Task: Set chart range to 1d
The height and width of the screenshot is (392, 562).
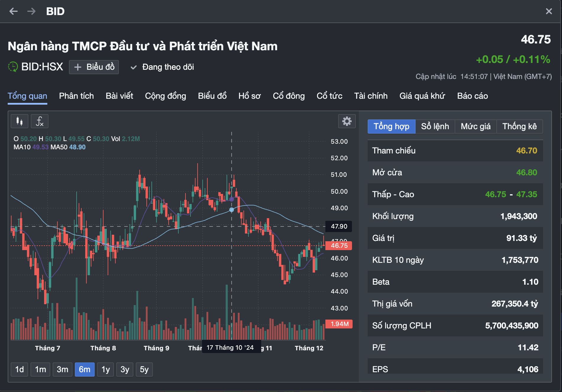Action: [20, 370]
